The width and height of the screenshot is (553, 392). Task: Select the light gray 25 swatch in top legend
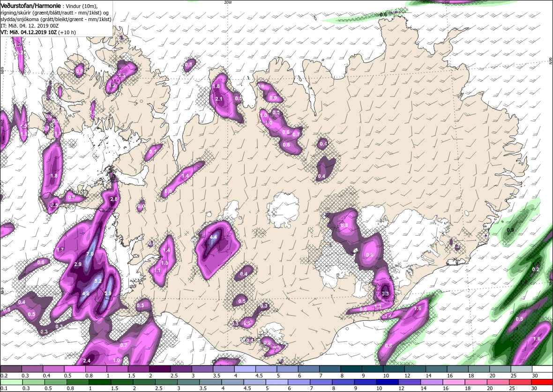coord(521,369)
